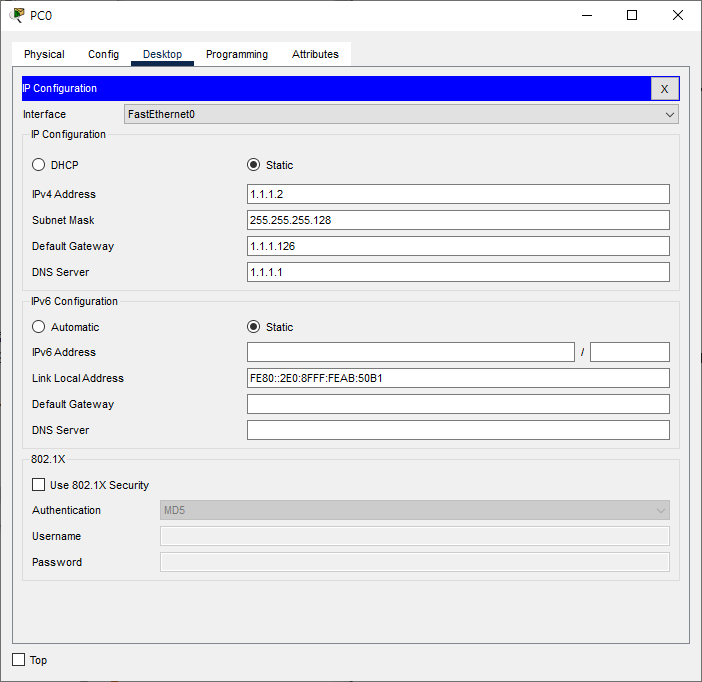Open the Authentication MD5 dropdown
The width and height of the screenshot is (702, 682).
click(x=415, y=510)
